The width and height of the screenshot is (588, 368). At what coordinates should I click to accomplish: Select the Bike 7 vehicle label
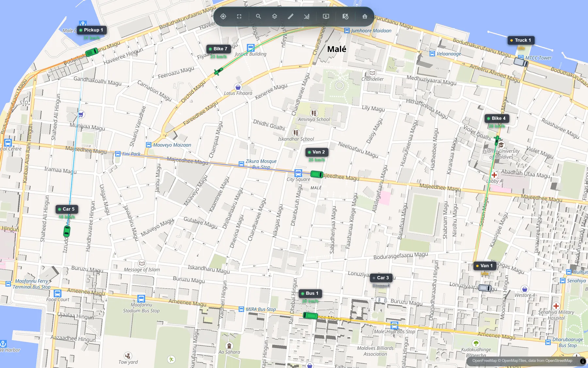[219, 49]
